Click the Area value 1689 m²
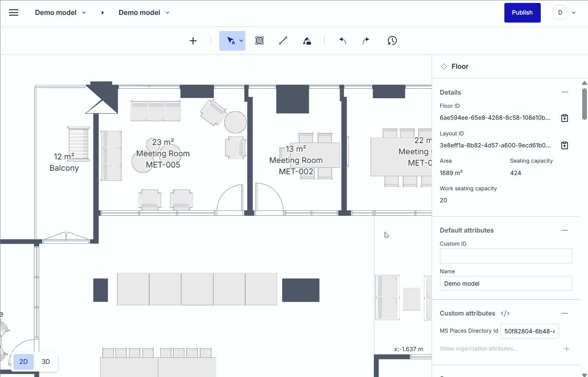This screenshot has width=588, height=377. pos(451,173)
